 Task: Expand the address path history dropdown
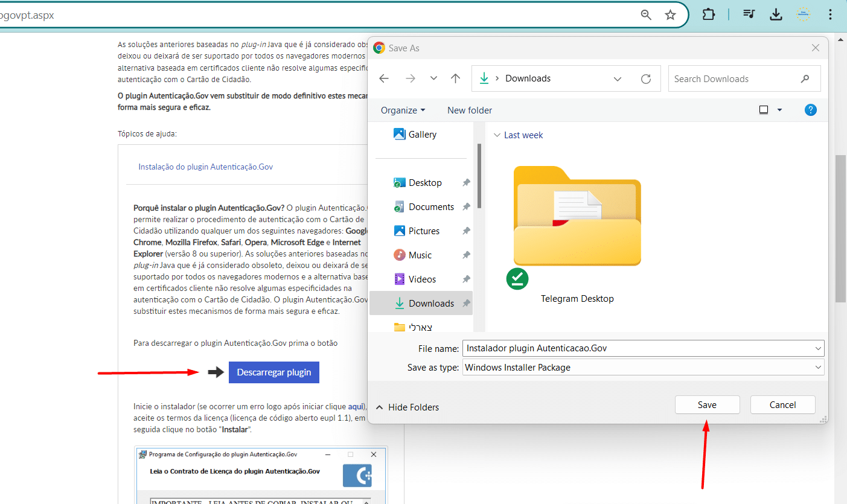[x=618, y=78]
